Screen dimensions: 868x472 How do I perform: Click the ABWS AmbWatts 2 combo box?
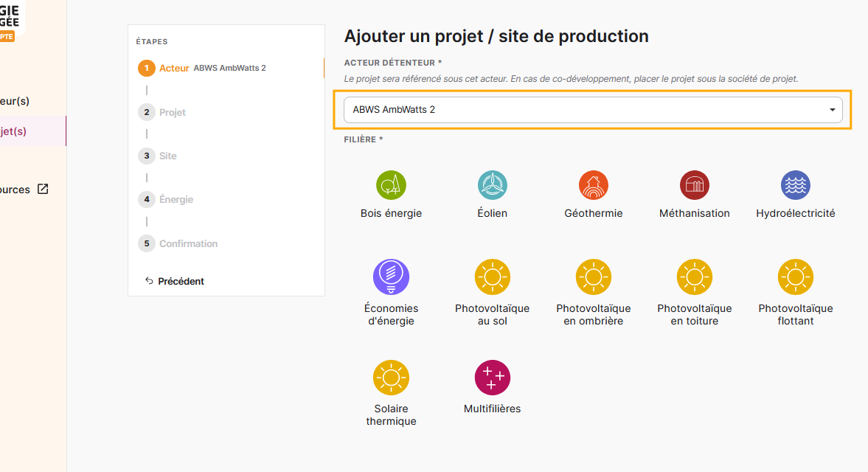pyautogui.click(x=593, y=110)
